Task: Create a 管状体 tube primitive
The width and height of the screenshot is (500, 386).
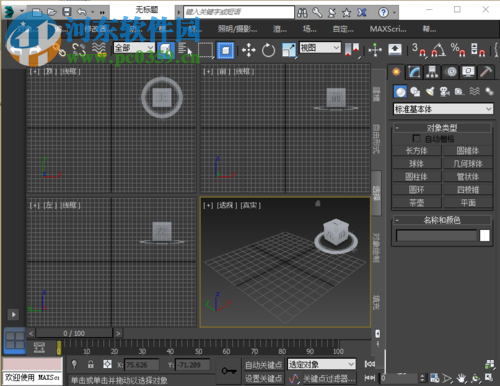Action: coord(468,177)
